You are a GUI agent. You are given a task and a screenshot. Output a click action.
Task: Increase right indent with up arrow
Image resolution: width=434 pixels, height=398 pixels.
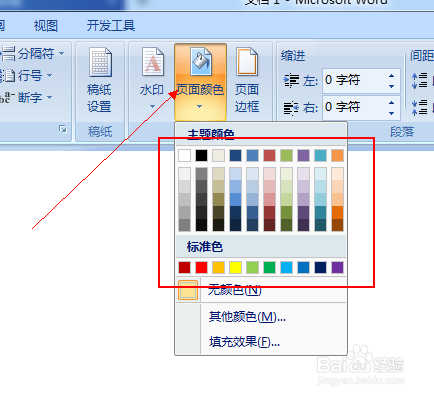click(392, 103)
